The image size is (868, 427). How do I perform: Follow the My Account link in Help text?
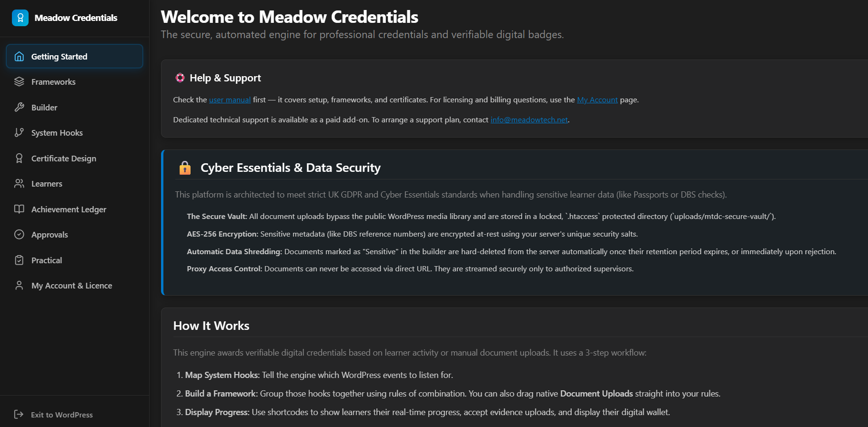tap(597, 100)
